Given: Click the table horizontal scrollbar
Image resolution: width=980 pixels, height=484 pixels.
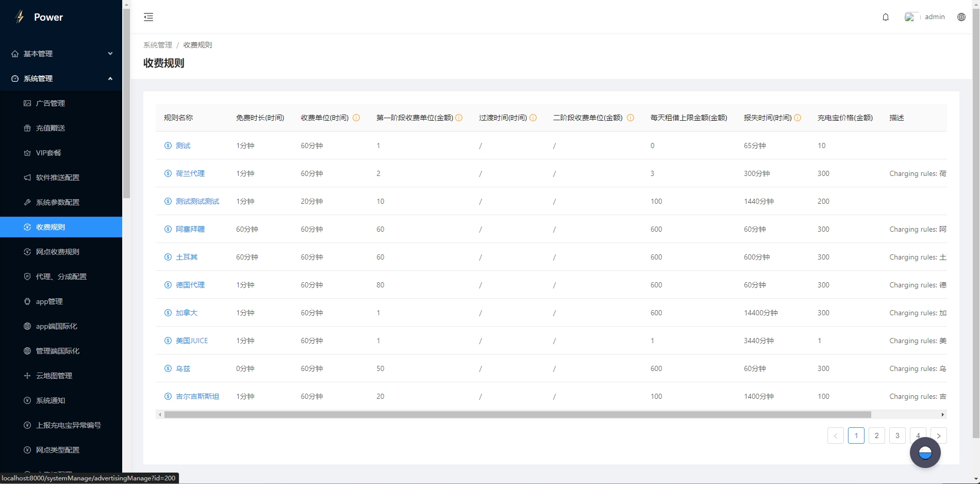Looking at the screenshot, I should tap(518, 414).
